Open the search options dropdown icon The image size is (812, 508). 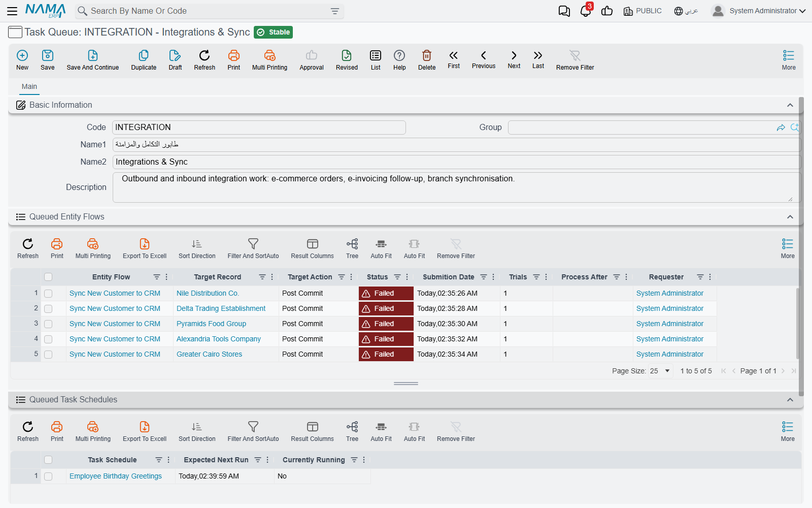click(335, 11)
